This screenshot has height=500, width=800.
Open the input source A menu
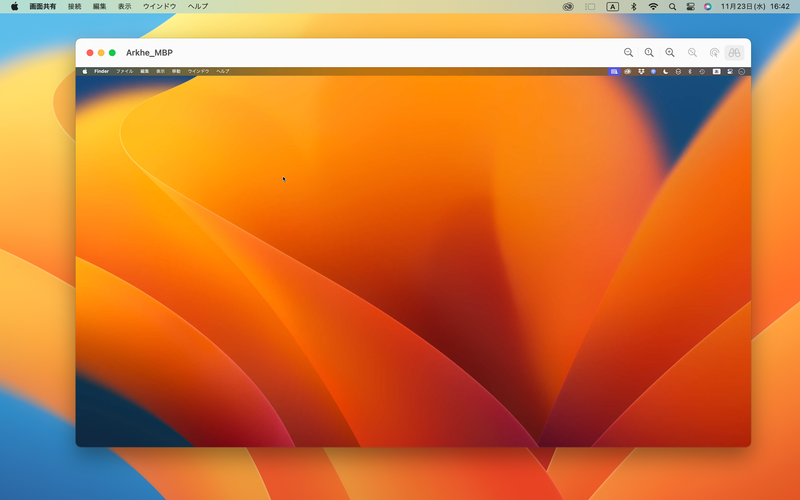coord(612,7)
